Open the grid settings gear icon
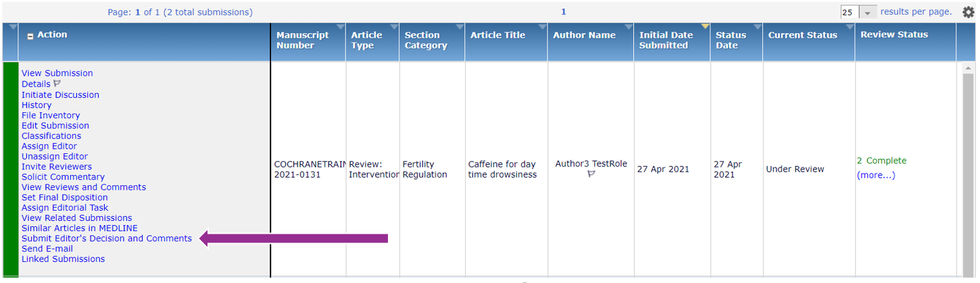Image resolution: width=980 pixels, height=283 pixels. coord(969,12)
